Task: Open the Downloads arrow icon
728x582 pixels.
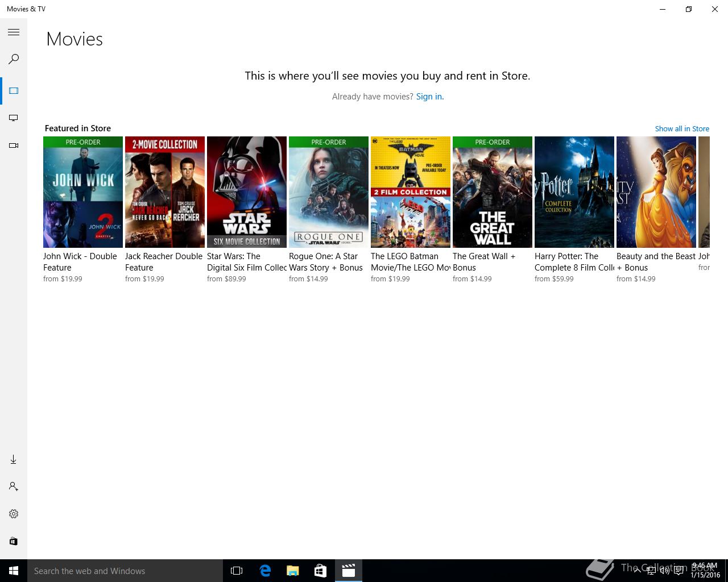Action: point(14,459)
